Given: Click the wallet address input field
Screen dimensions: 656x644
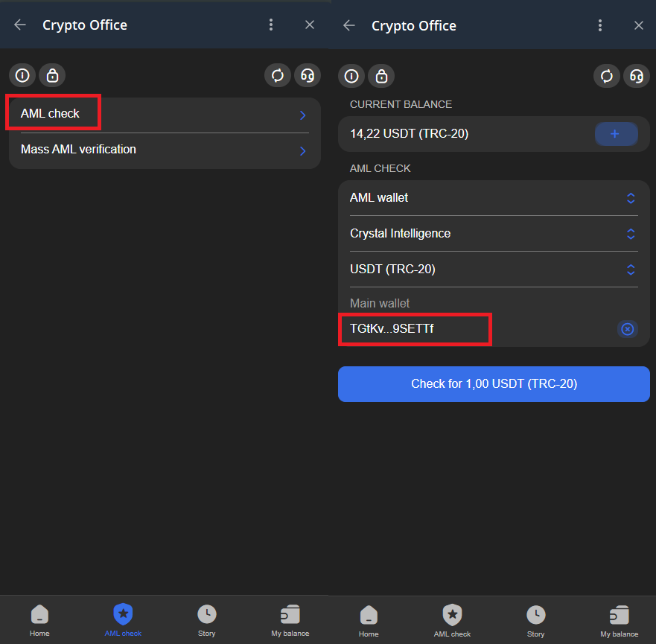Looking at the screenshot, I should pos(415,329).
